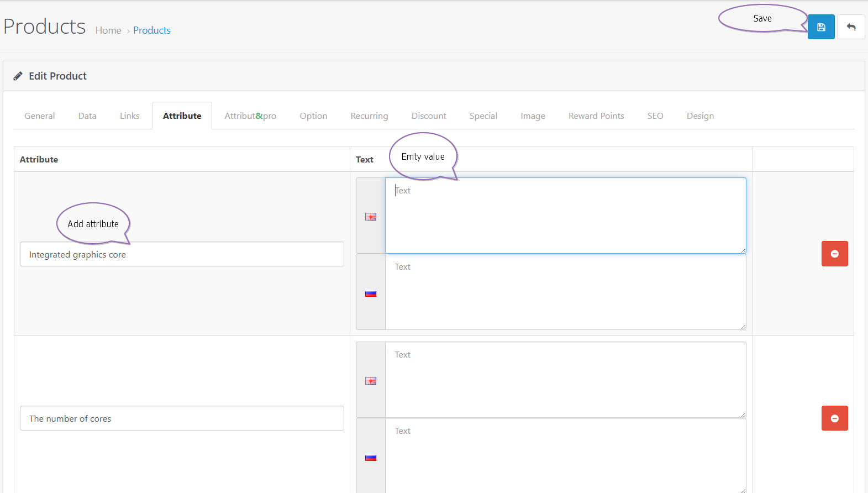Click Russian flag beside number of cores text
Image resolution: width=868 pixels, height=493 pixels.
click(371, 457)
